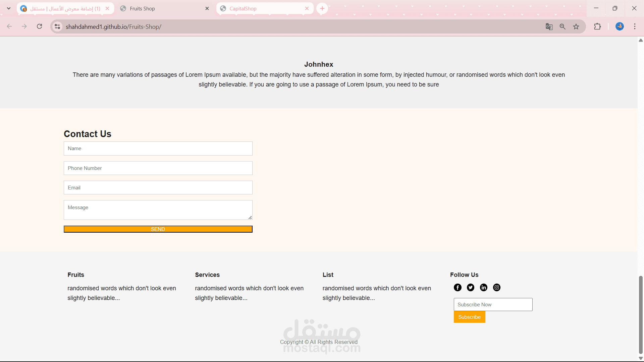Reload the page
The height and width of the screenshot is (362, 644).
pyautogui.click(x=40, y=26)
